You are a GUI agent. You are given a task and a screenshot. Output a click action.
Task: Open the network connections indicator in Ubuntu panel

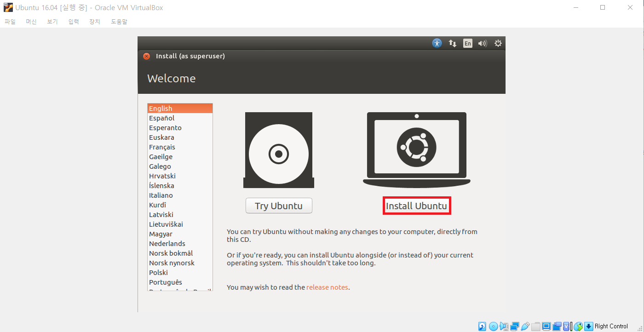point(453,43)
